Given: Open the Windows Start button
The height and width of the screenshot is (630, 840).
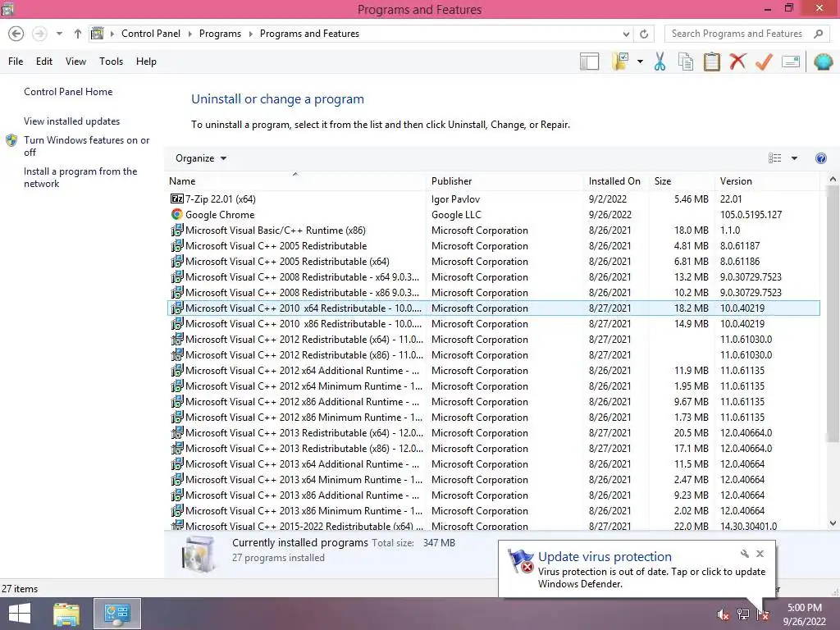Looking at the screenshot, I should (20, 614).
